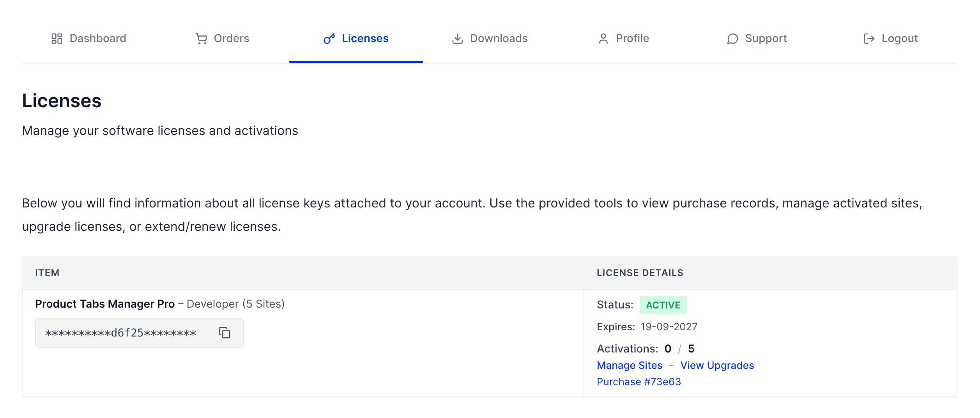Open the Dashboard tab
Image resolution: width=980 pixels, height=418 pixels.
(x=89, y=39)
